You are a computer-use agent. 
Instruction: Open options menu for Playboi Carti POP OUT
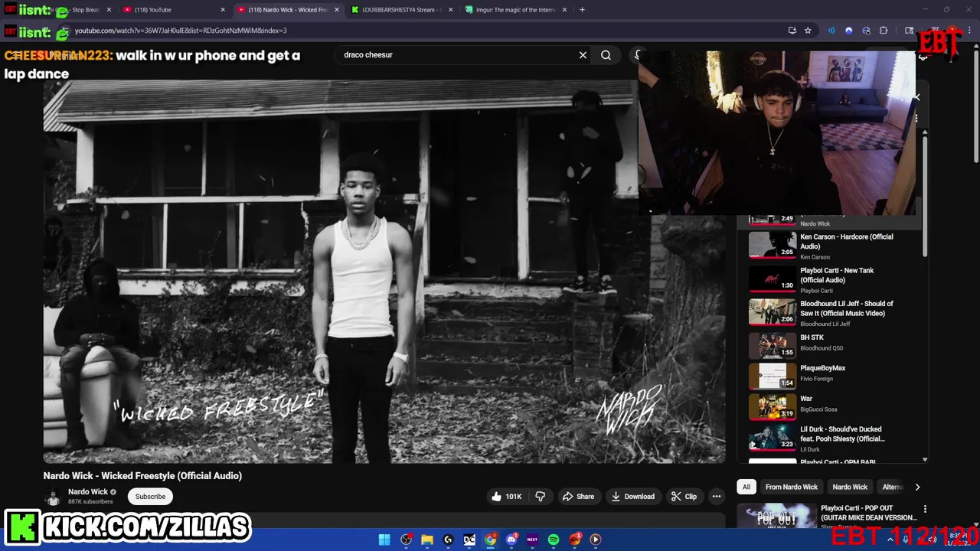click(925, 509)
